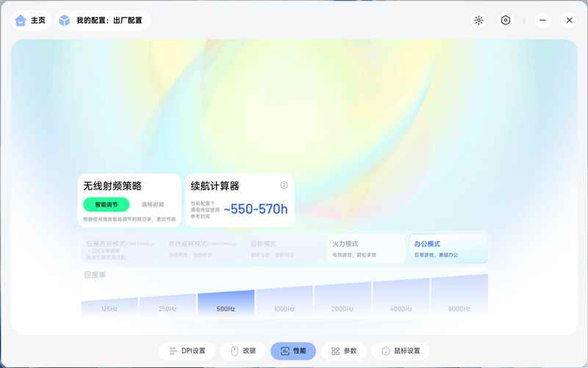Open the hexagon settings icon
This screenshot has height=368, width=588.
506,21
